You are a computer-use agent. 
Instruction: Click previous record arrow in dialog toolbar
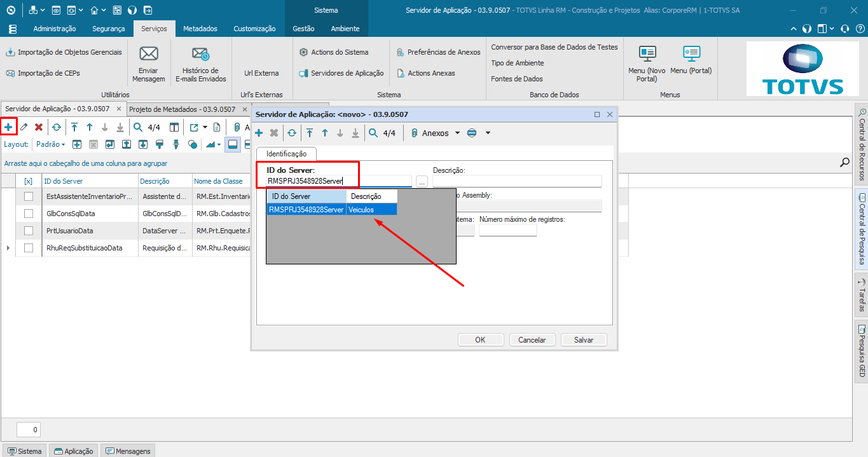point(325,133)
